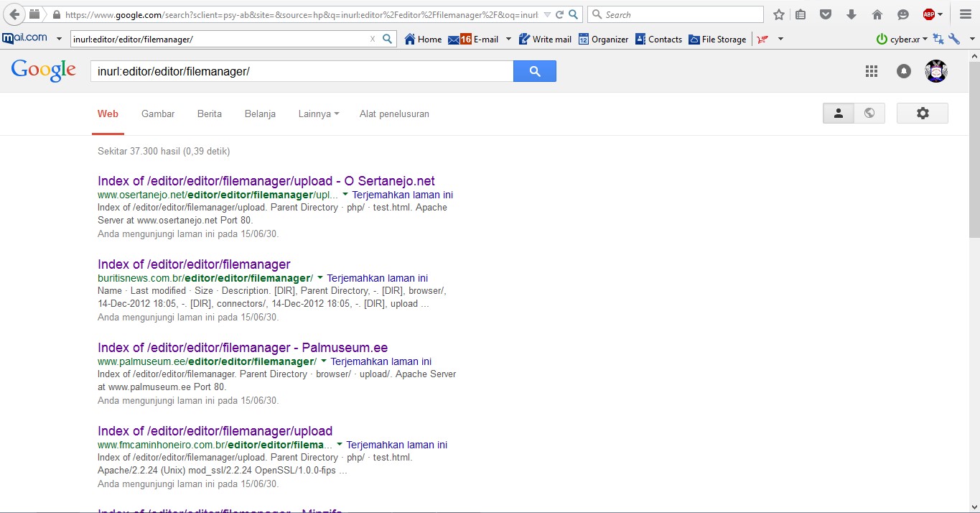Screen dimensions: 980x513
Task: Reload the page with the refresh icon
Action: tap(559, 14)
